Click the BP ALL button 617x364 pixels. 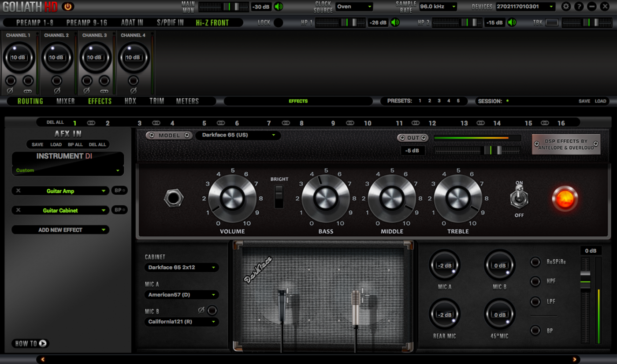click(x=75, y=144)
